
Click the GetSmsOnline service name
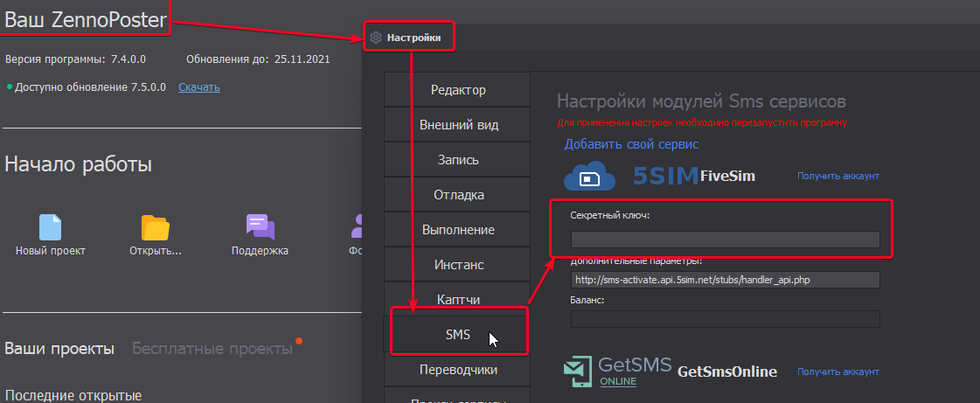(727, 372)
